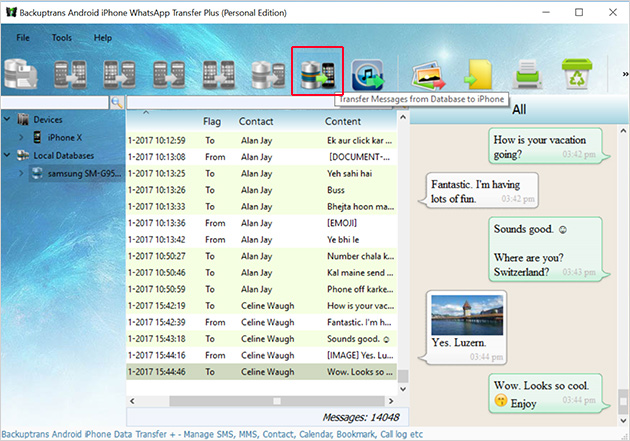Click the magnifier search icon beside the left search box
Screen dimensions: 630x441
pyautogui.click(x=117, y=102)
